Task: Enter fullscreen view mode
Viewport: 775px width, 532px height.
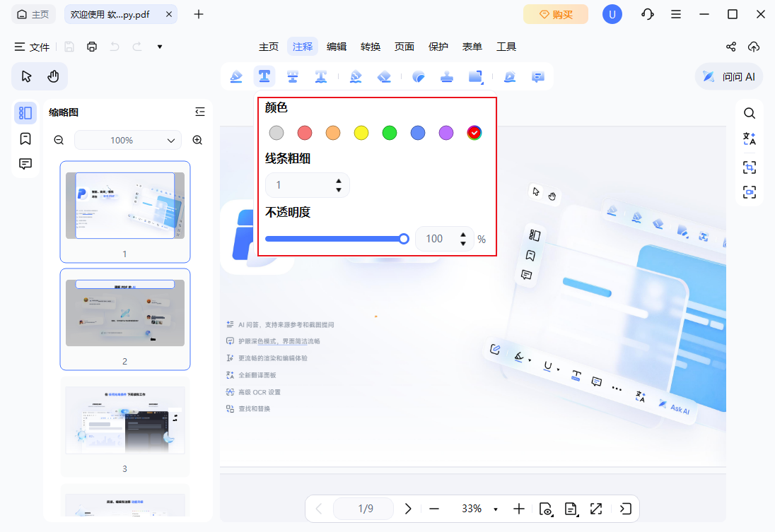Action: pyautogui.click(x=596, y=509)
